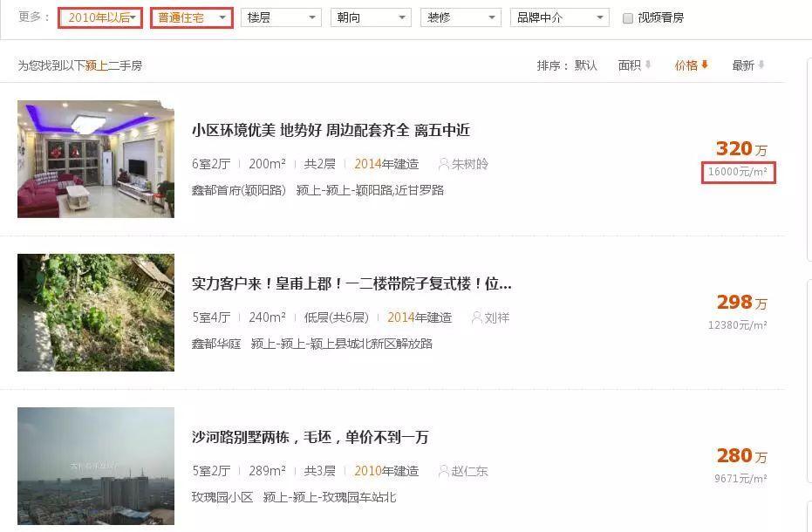Click the 289m² area text

point(267,471)
